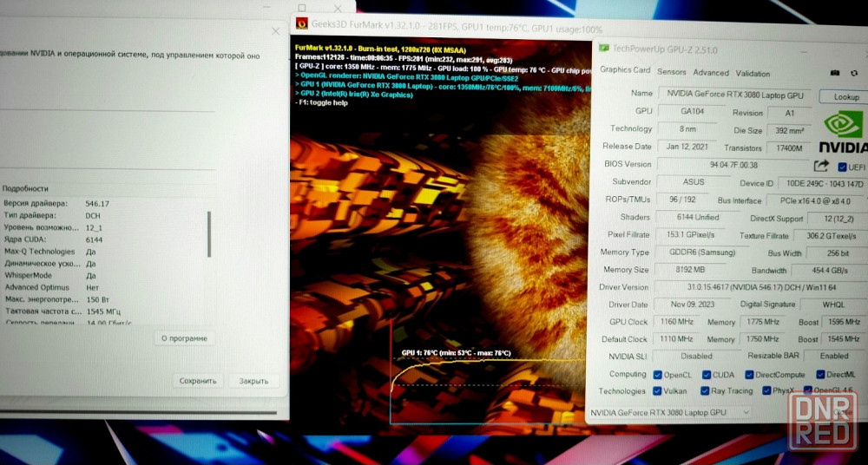Switch to the Sensors tab
The image size is (868, 465).
pos(672,72)
